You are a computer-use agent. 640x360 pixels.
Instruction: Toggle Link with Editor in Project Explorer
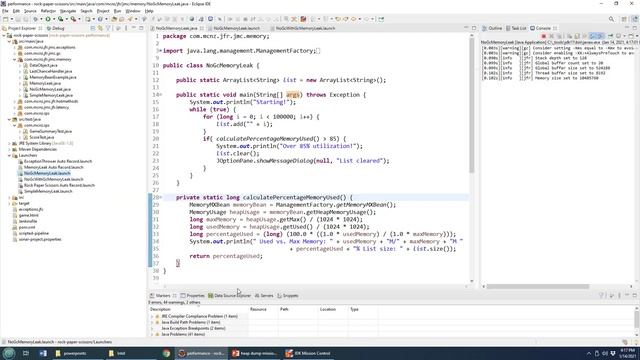point(100,28)
